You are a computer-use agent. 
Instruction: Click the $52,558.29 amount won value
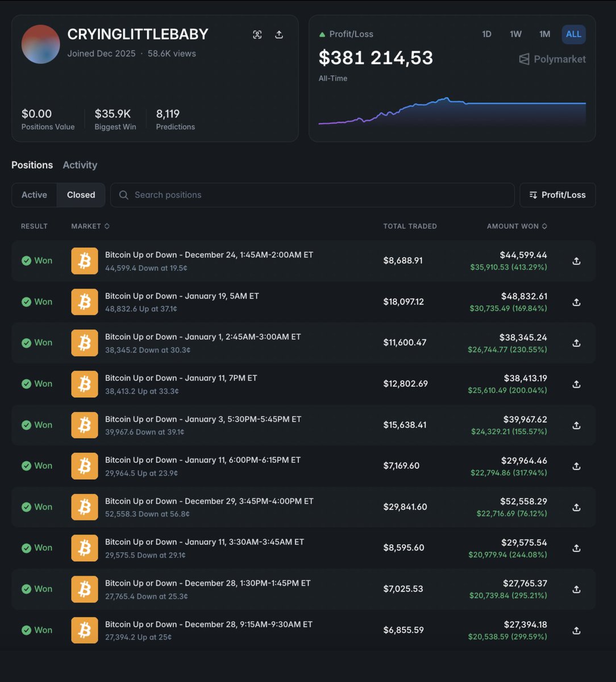524,501
